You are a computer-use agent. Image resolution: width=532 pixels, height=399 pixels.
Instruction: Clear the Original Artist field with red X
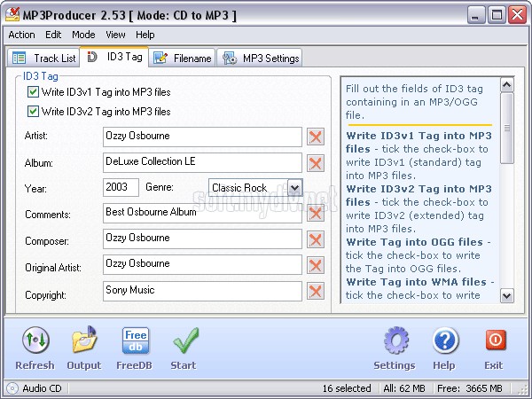[316, 265]
